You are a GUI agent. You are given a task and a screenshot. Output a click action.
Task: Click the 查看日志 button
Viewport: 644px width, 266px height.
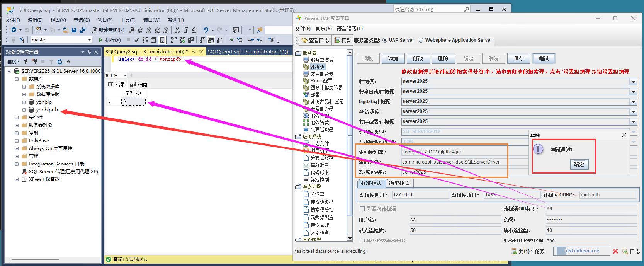[315, 40]
